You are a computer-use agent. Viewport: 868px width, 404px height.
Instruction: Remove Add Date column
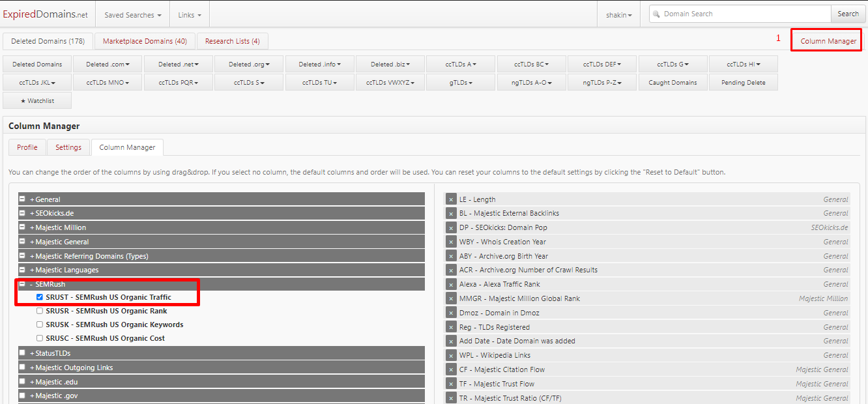coord(451,341)
